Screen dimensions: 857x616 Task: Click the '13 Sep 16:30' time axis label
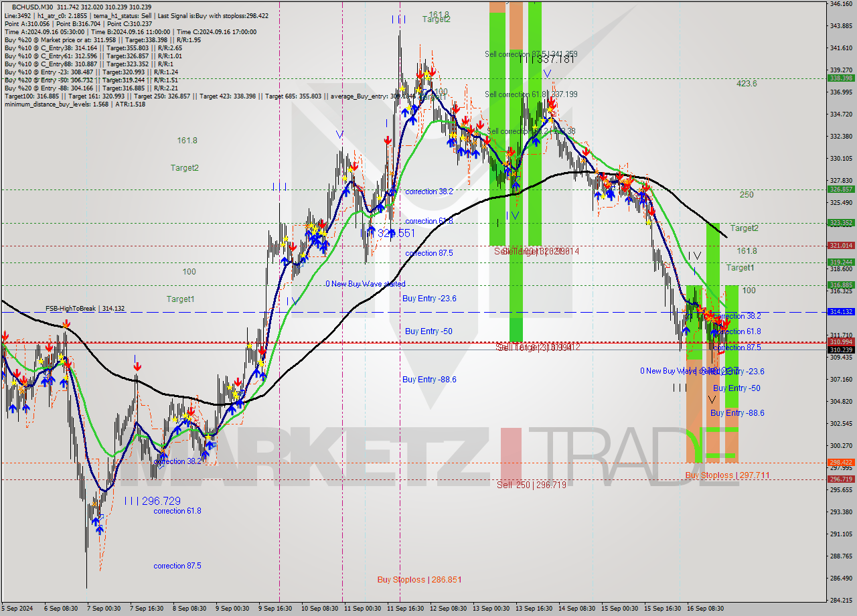point(534,609)
